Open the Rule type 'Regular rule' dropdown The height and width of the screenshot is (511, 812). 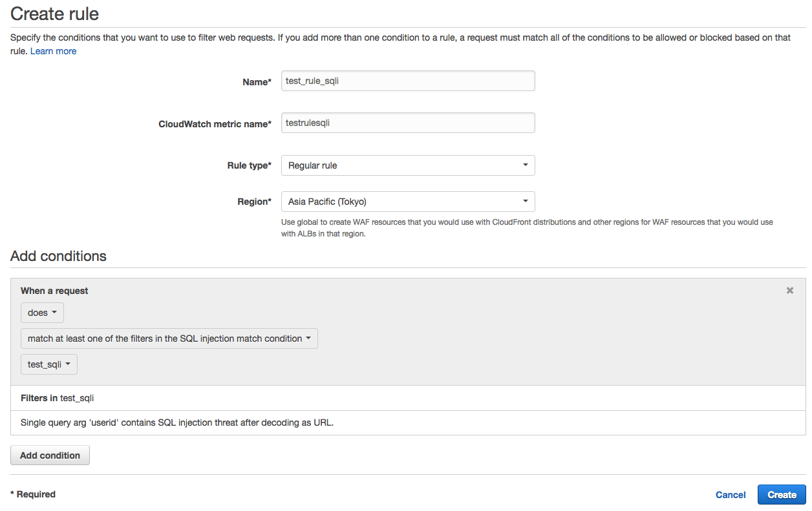coord(408,165)
